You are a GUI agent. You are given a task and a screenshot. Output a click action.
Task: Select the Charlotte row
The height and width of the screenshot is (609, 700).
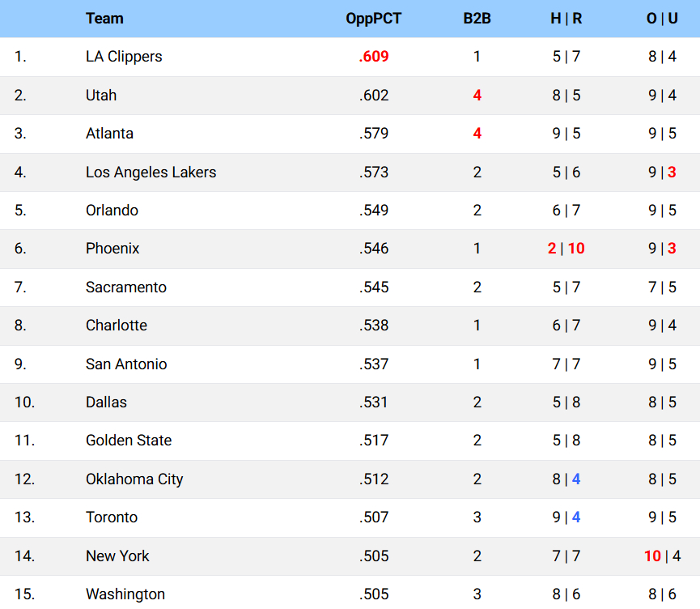[117, 326]
